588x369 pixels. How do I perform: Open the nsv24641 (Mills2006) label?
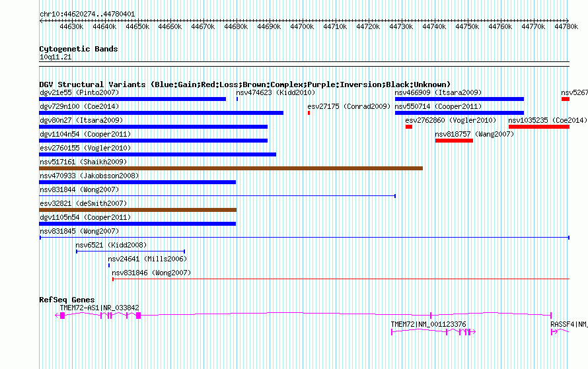point(147,259)
